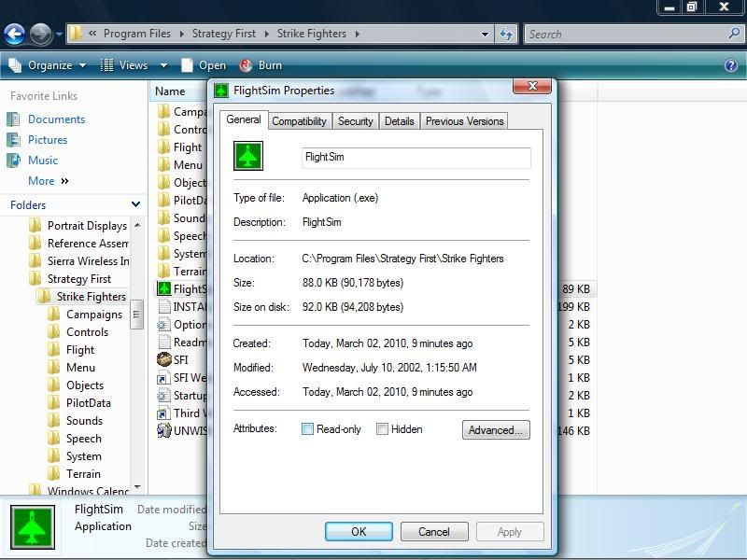
Task: Click the refresh icon beside address bar
Action: (506, 35)
